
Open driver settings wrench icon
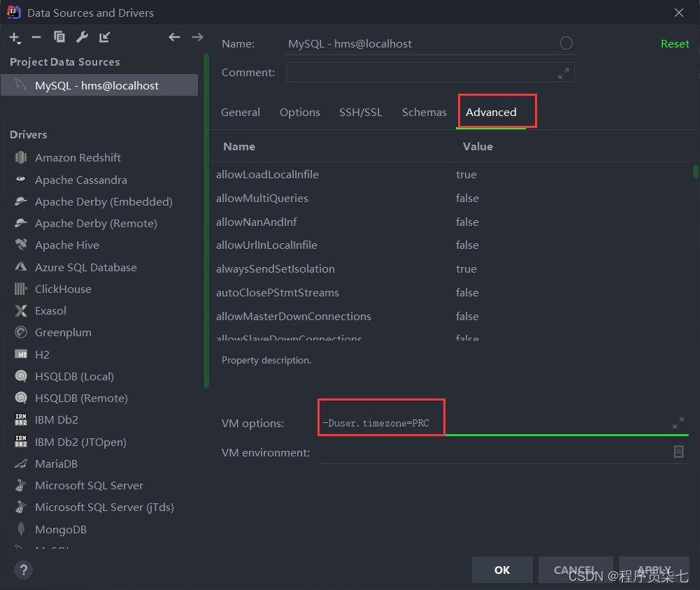82,37
